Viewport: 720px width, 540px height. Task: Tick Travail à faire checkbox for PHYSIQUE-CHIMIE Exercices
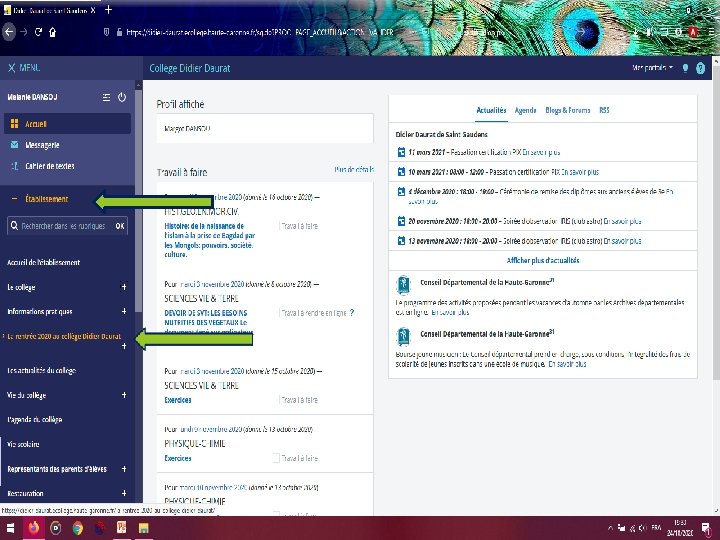point(276,458)
